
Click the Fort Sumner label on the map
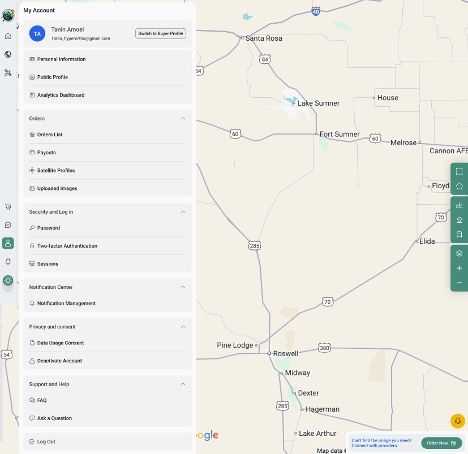tap(339, 134)
